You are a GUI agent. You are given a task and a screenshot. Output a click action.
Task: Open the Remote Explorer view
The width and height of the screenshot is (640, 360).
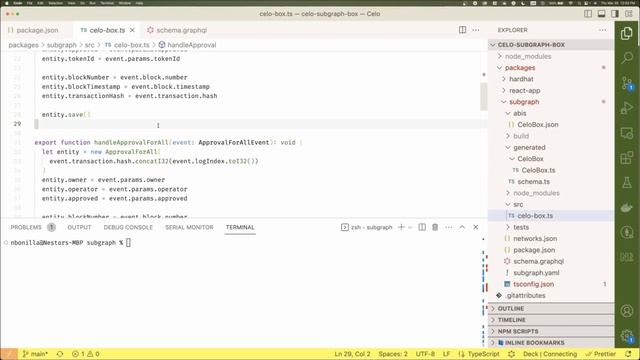(627, 133)
